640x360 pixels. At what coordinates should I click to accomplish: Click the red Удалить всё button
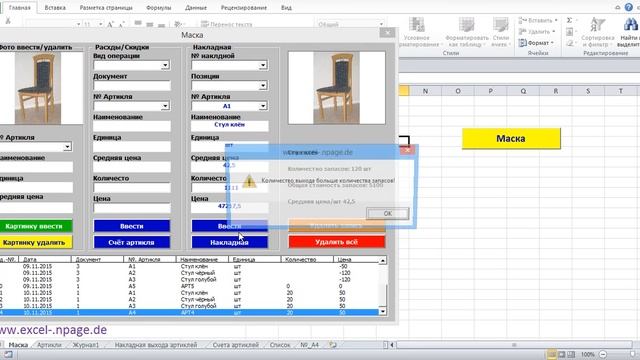(x=337, y=242)
